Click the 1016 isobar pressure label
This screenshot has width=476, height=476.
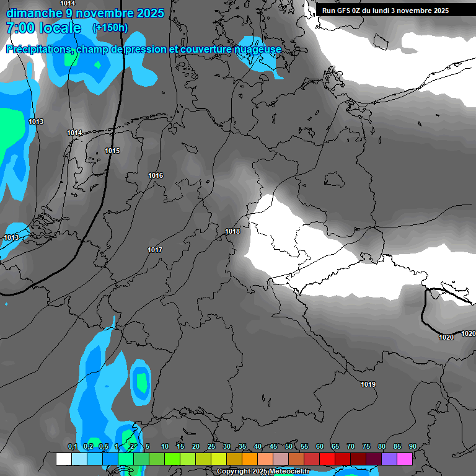click(x=156, y=175)
